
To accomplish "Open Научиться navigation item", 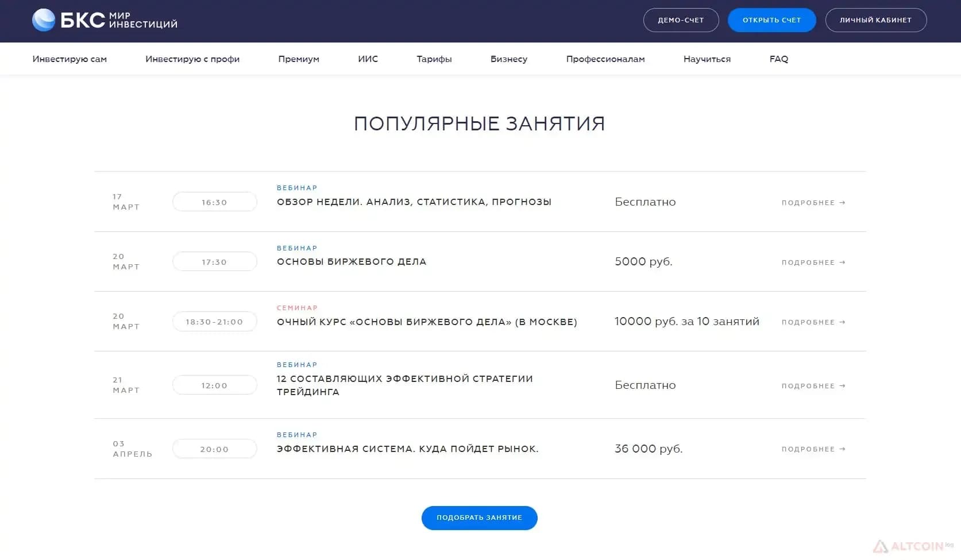I will point(707,59).
